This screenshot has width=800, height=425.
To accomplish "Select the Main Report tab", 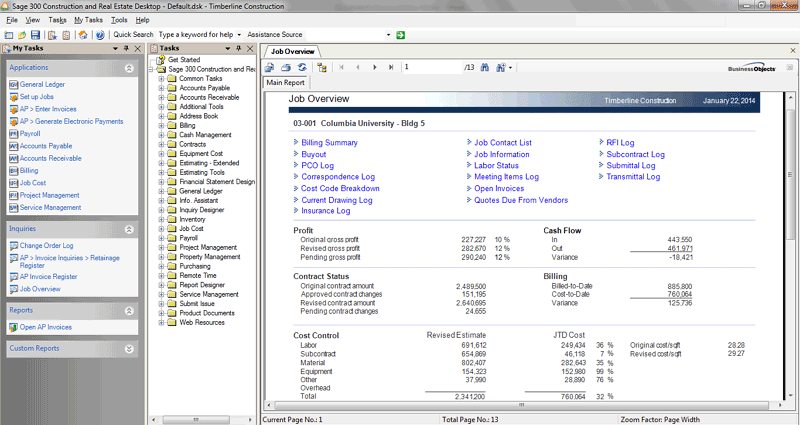I will click(285, 83).
